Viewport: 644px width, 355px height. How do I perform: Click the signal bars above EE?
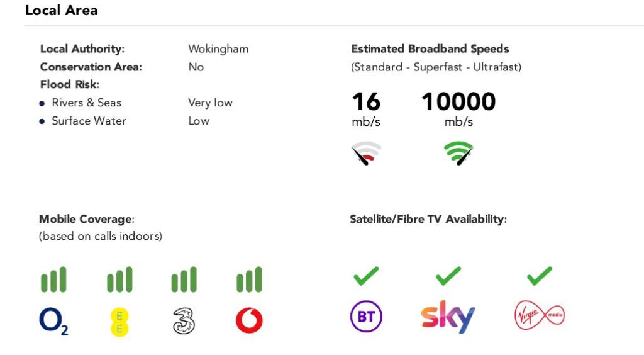pos(119,279)
